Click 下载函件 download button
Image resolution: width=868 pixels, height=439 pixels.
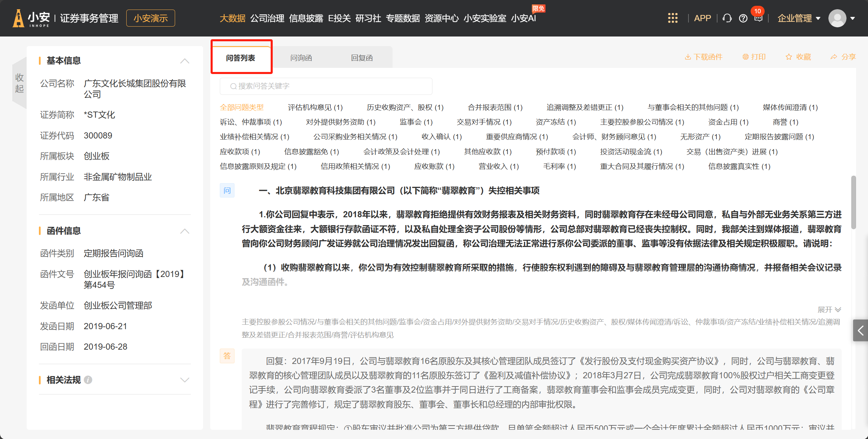coord(703,57)
